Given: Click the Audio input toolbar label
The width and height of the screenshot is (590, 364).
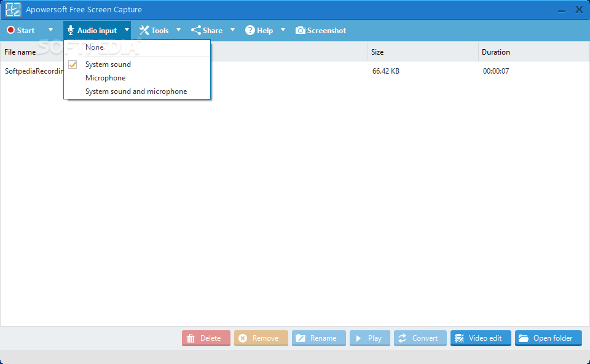Looking at the screenshot, I should click(x=97, y=31).
